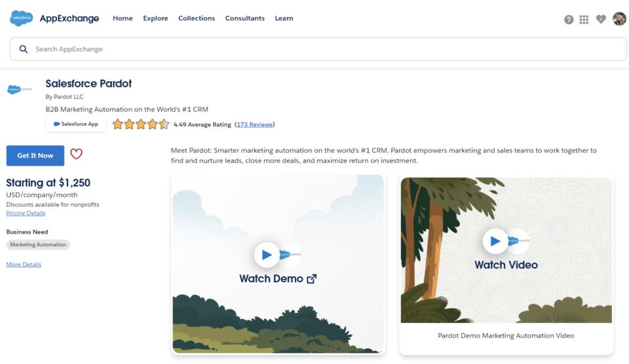Open the Collections menu
Image resolution: width=629 pixels, height=364 pixels.
[197, 18]
